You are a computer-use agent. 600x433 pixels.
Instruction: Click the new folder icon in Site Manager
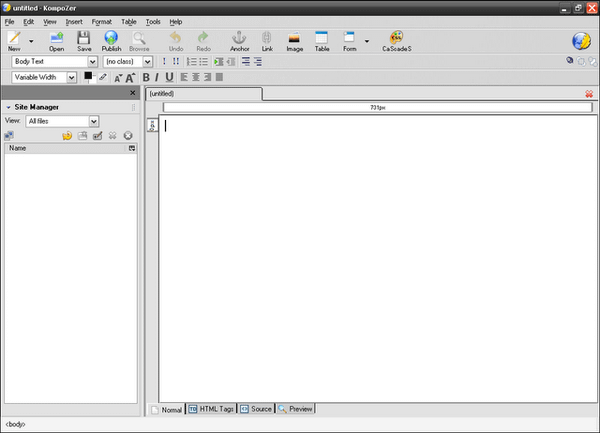pyautogui.click(x=82, y=135)
